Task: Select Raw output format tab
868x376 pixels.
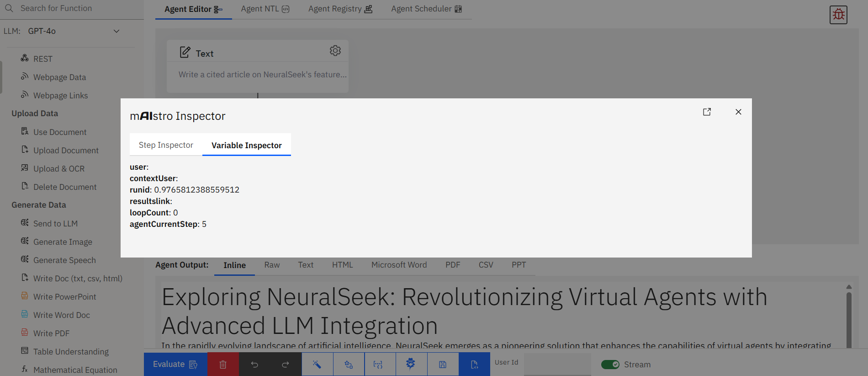Action: tap(272, 265)
